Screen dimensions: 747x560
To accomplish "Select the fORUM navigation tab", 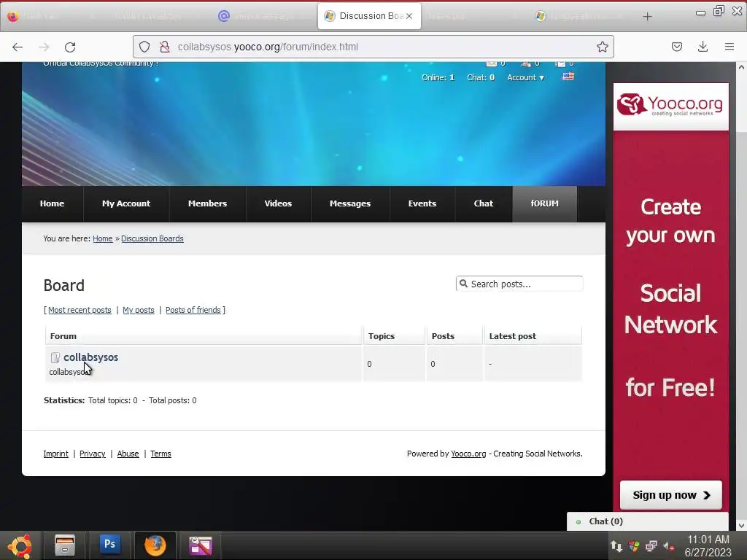I will [x=544, y=203].
